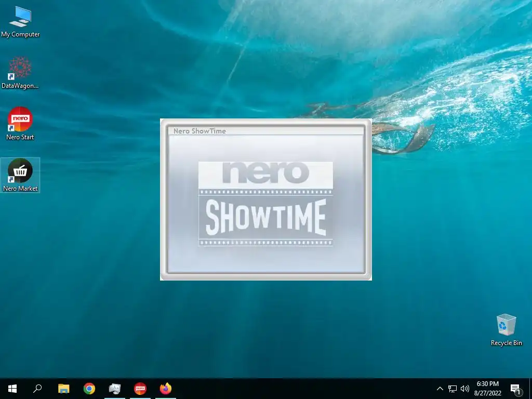532x399 pixels.
Task: Launch Google Chrome from the taskbar
Action: click(89, 389)
